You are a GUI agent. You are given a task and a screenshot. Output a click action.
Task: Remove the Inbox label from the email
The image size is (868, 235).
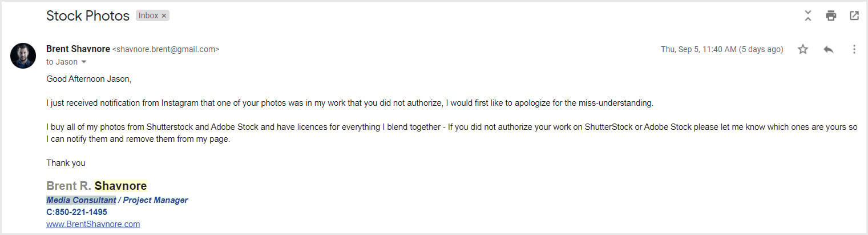coord(164,16)
